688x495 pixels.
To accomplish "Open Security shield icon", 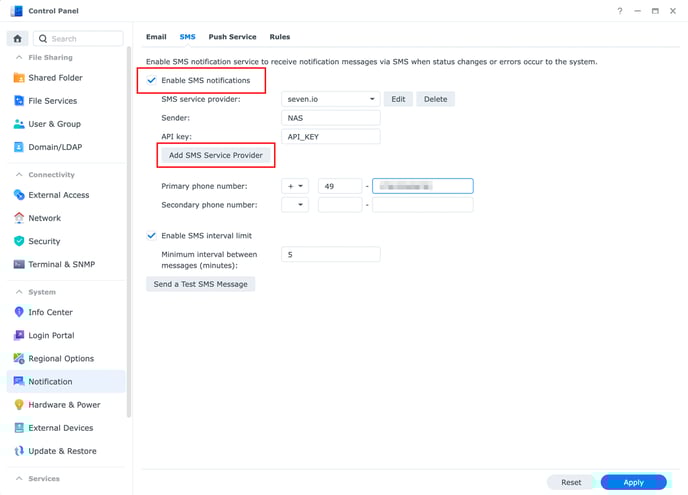I will tap(19, 241).
